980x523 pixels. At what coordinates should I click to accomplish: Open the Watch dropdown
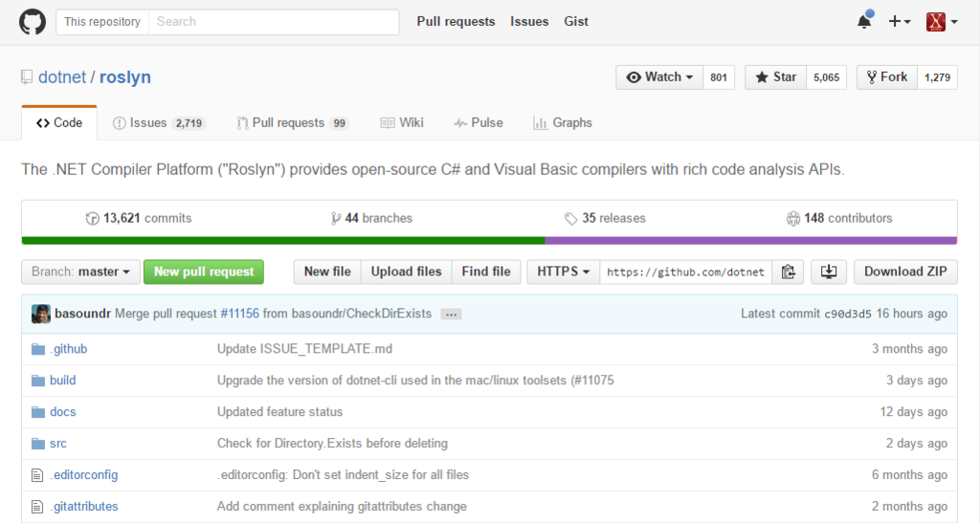coord(659,77)
